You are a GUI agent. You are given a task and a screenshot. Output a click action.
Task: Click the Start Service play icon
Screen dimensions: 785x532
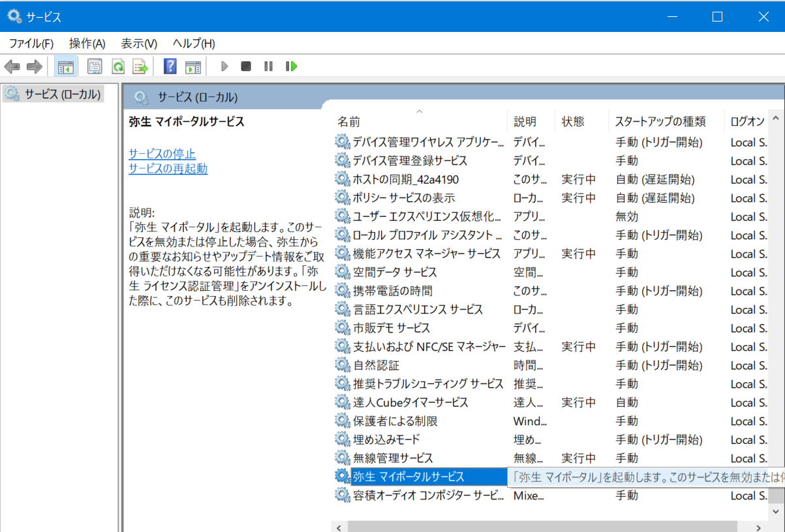pos(224,66)
